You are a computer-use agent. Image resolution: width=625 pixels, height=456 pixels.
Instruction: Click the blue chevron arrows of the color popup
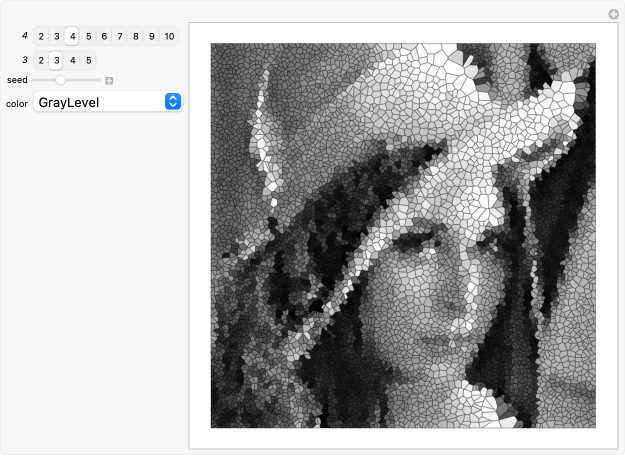tap(172, 102)
